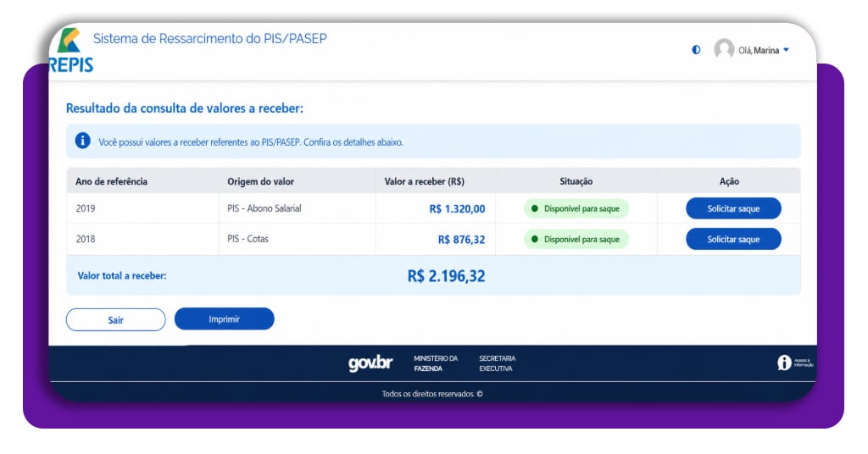Click the PIS - Cotas cell

tap(248, 239)
